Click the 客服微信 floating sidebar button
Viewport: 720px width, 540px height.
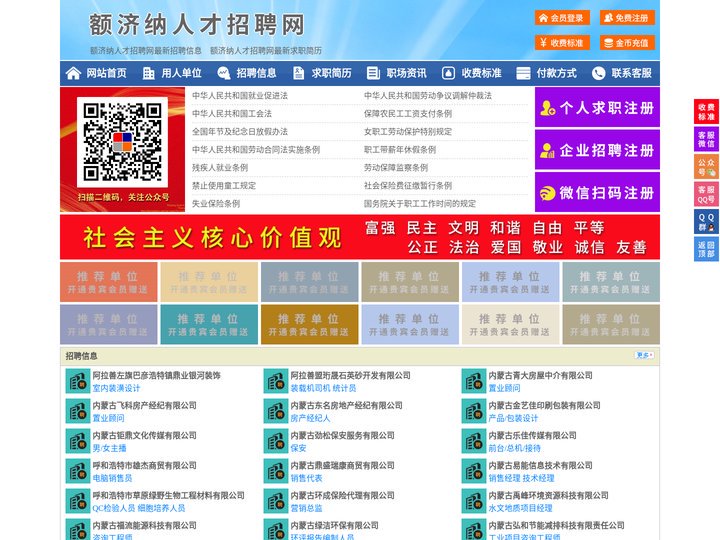706,139
